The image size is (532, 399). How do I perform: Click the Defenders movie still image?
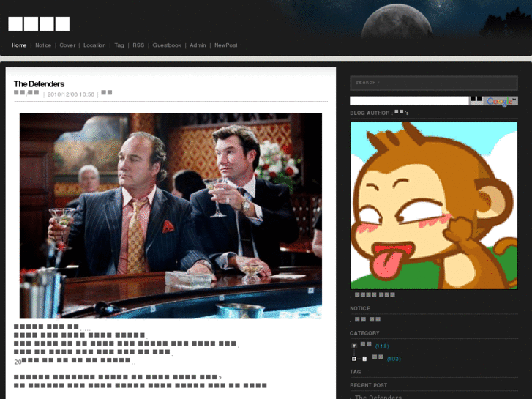pos(171,216)
